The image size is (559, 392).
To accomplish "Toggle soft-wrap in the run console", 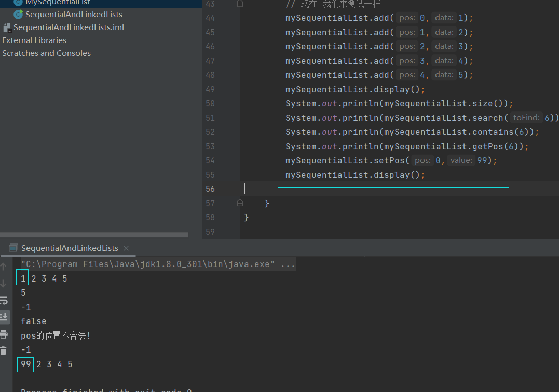I will coord(4,300).
